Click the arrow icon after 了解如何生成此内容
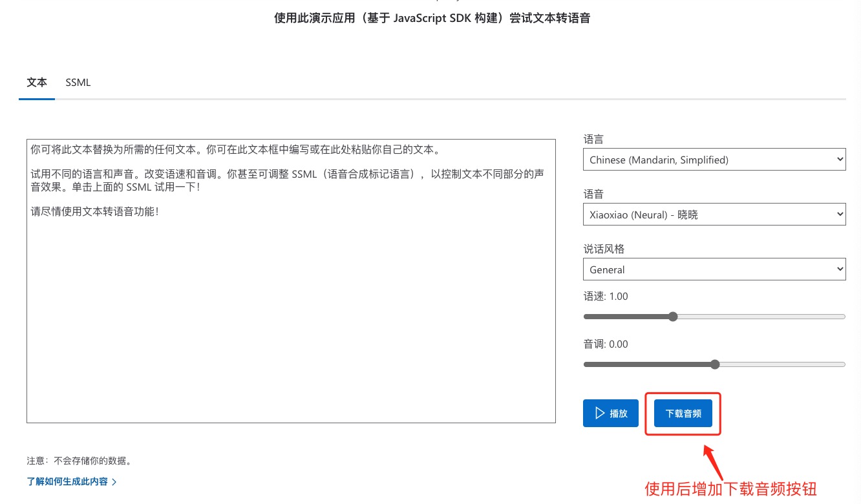 pos(114,481)
